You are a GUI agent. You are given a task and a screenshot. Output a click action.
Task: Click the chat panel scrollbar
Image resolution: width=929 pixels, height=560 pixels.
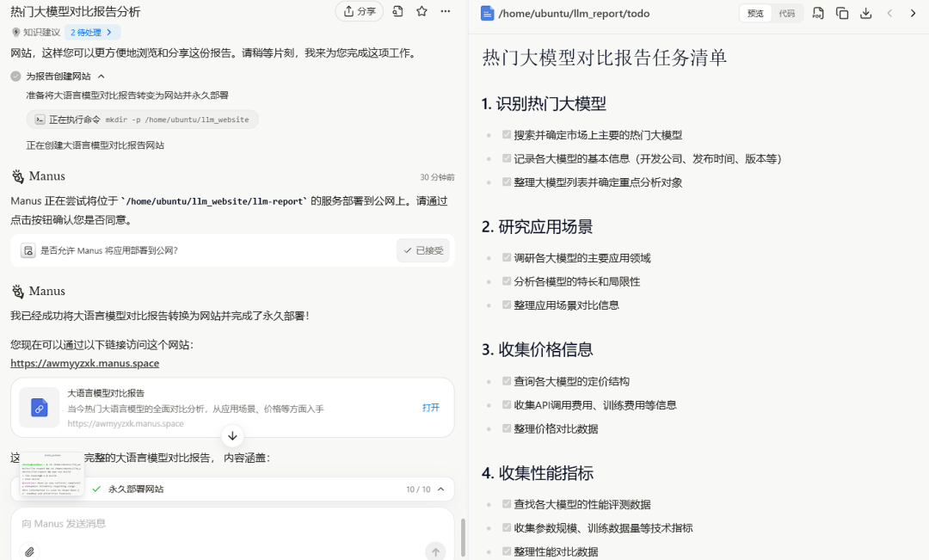(463, 538)
